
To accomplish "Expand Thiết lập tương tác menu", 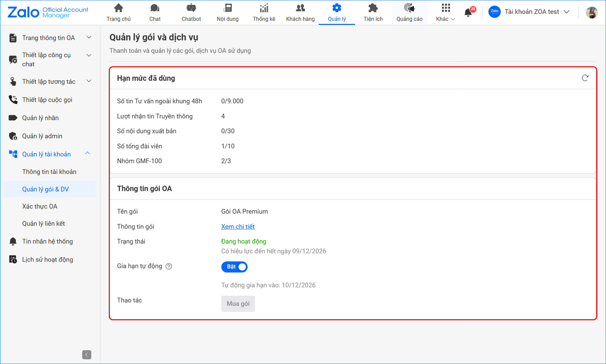I will 89,81.
